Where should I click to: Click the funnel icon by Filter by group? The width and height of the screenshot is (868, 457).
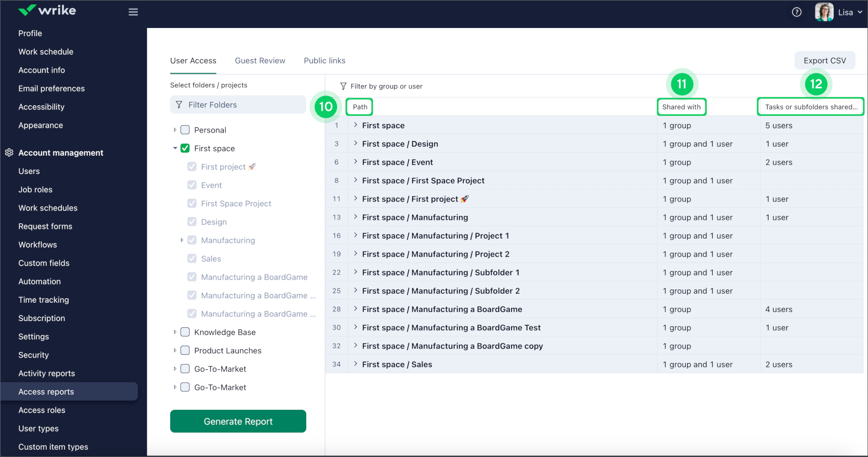click(x=343, y=86)
